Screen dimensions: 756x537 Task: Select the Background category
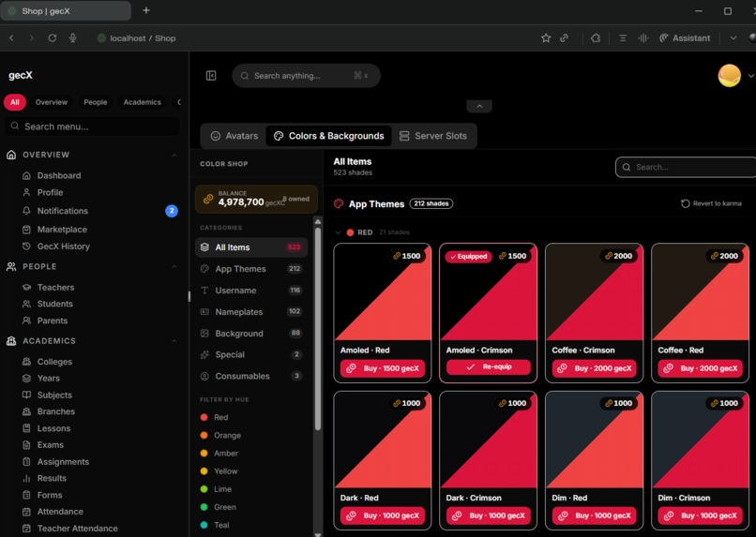click(251, 334)
